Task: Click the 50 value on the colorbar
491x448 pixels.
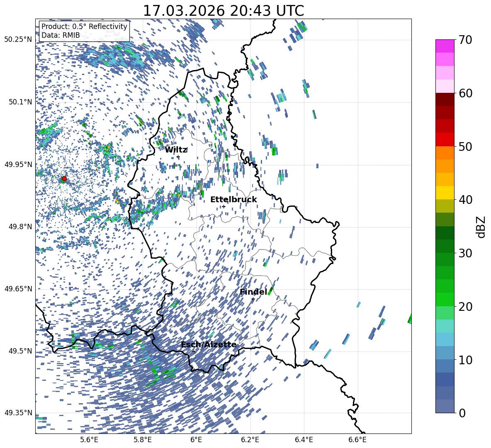Action: (465, 147)
